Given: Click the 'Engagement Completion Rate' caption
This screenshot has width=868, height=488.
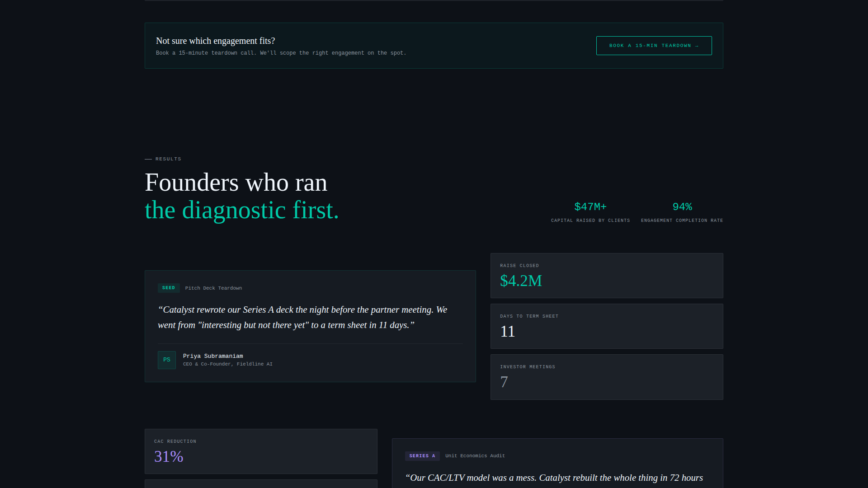Looking at the screenshot, I should [x=682, y=221].
